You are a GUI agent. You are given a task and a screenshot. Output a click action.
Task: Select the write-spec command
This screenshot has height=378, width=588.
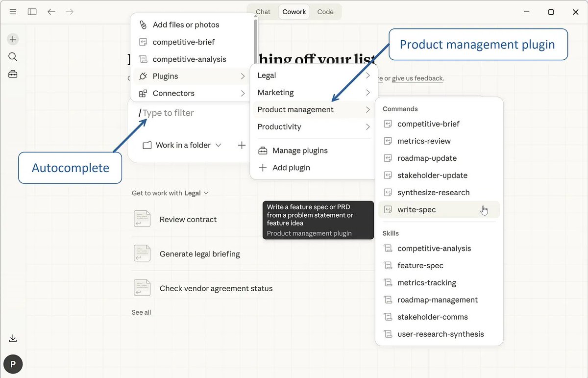pos(416,210)
